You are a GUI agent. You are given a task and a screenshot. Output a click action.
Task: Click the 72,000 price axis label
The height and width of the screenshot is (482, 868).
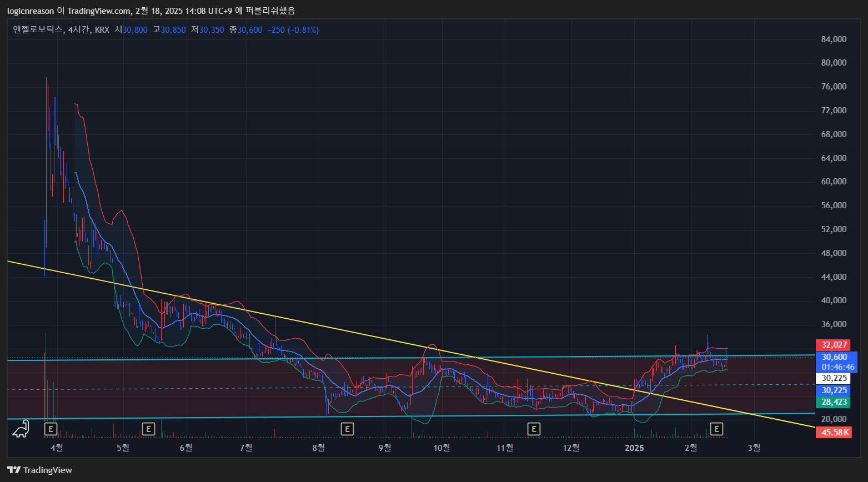coord(834,111)
